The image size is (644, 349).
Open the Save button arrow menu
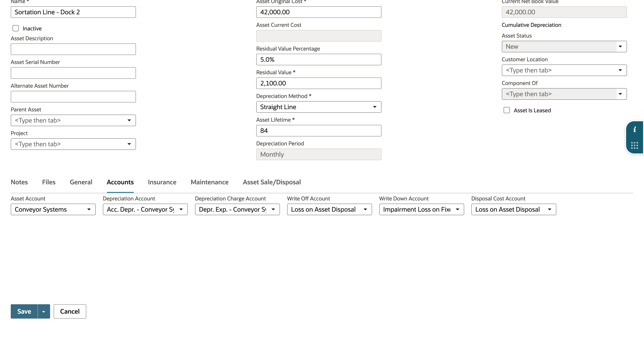(44, 311)
